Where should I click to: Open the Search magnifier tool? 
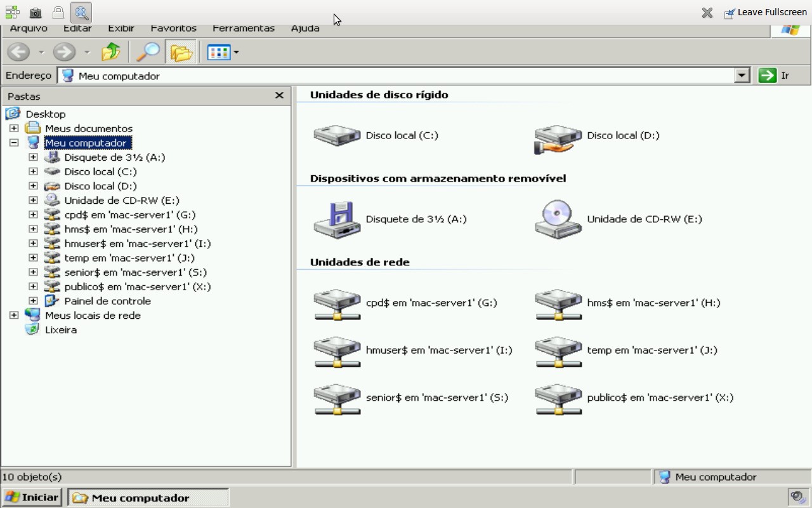(x=148, y=52)
